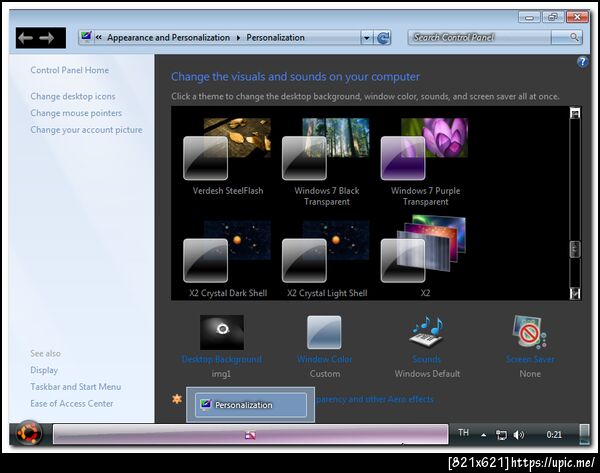Image resolution: width=600 pixels, height=473 pixels.
Task: Click the TH language indicator
Action: click(463, 433)
